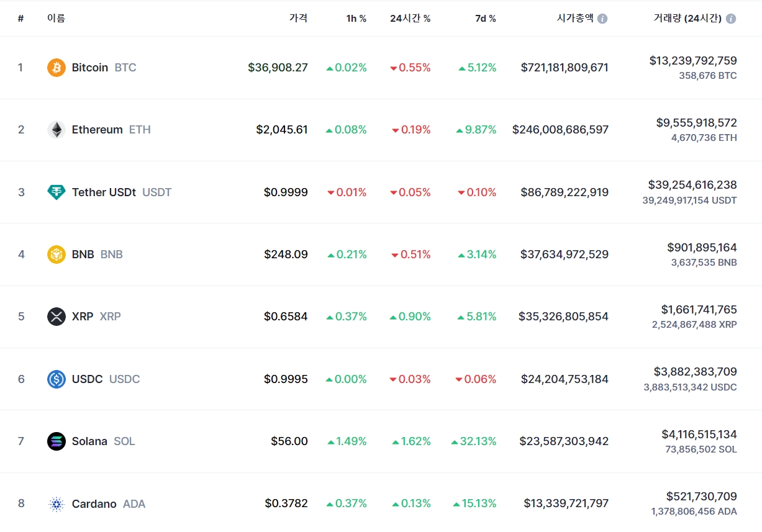This screenshot has height=532, width=762.
Task: Click Cardano market cap $13,339,721,797
Action: 566,503
